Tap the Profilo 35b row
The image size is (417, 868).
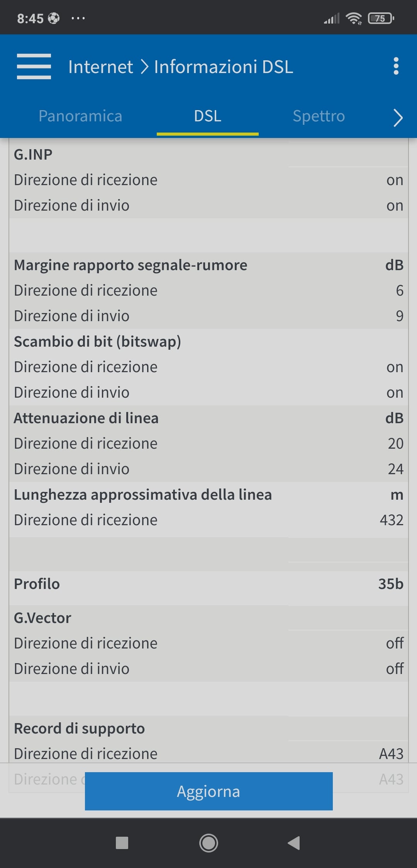click(208, 584)
